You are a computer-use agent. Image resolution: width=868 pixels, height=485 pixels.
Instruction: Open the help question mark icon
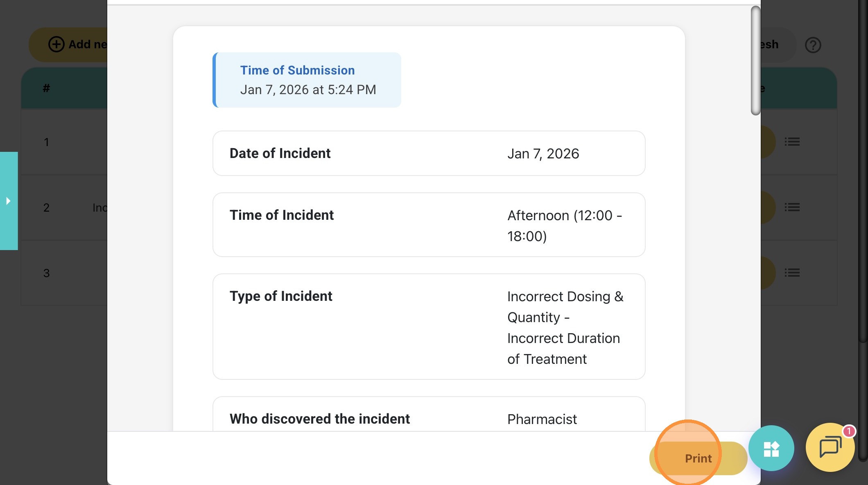pos(813,45)
